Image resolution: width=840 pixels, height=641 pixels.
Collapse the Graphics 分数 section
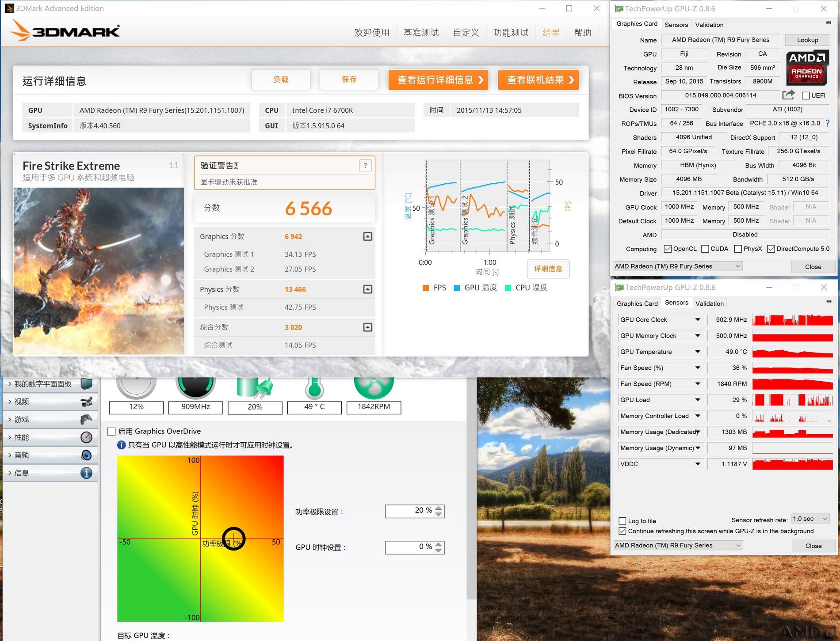click(367, 236)
